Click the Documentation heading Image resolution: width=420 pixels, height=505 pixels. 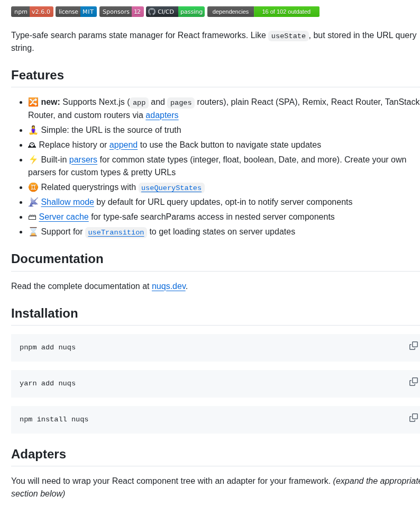tap(57, 259)
